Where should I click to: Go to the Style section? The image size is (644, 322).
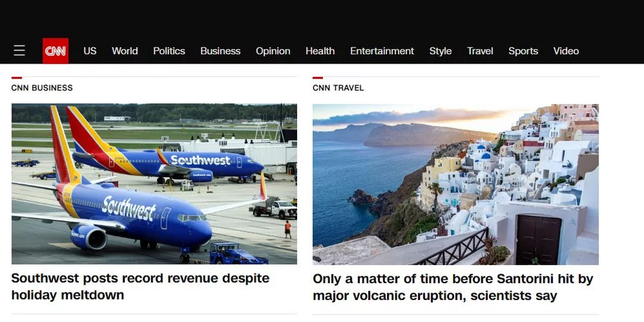tap(440, 51)
